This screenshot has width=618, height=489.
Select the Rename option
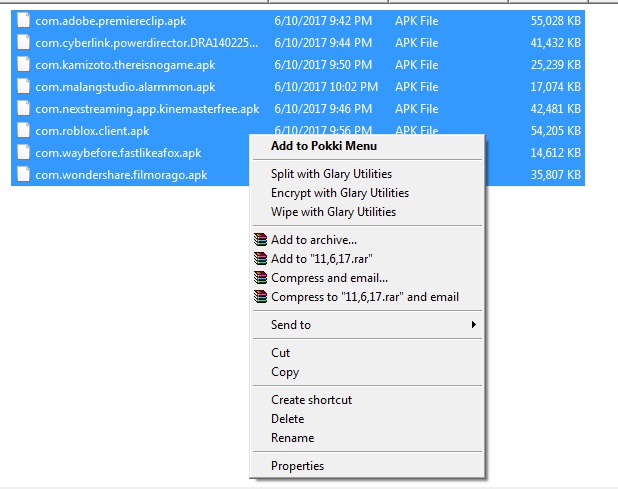click(x=292, y=438)
